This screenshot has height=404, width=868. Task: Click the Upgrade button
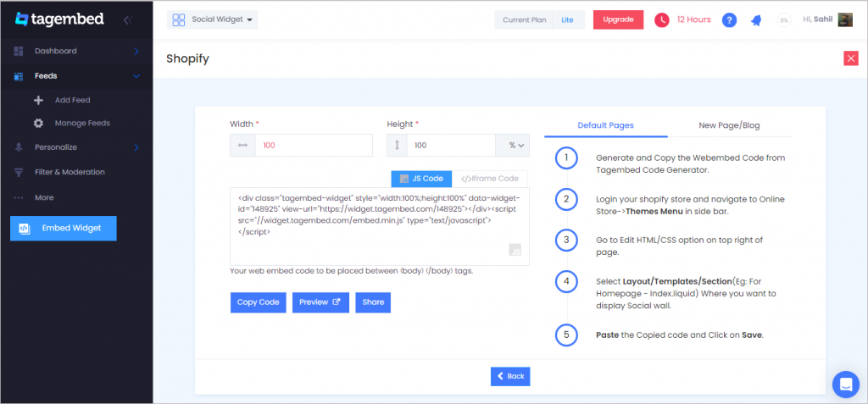point(618,19)
